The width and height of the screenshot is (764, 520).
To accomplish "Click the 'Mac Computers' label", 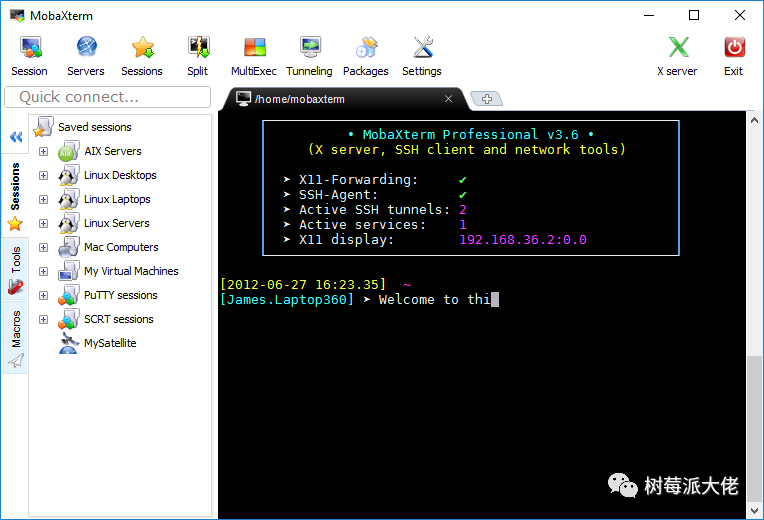I will 121,247.
